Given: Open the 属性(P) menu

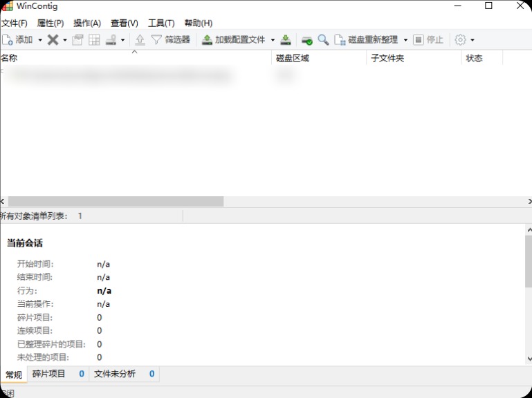Looking at the screenshot, I should point(51,23).
